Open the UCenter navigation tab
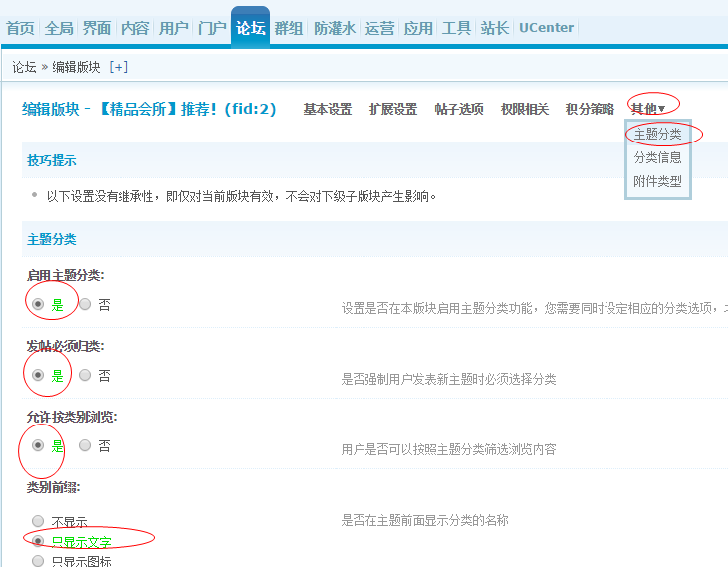 [x=546, y=28]
